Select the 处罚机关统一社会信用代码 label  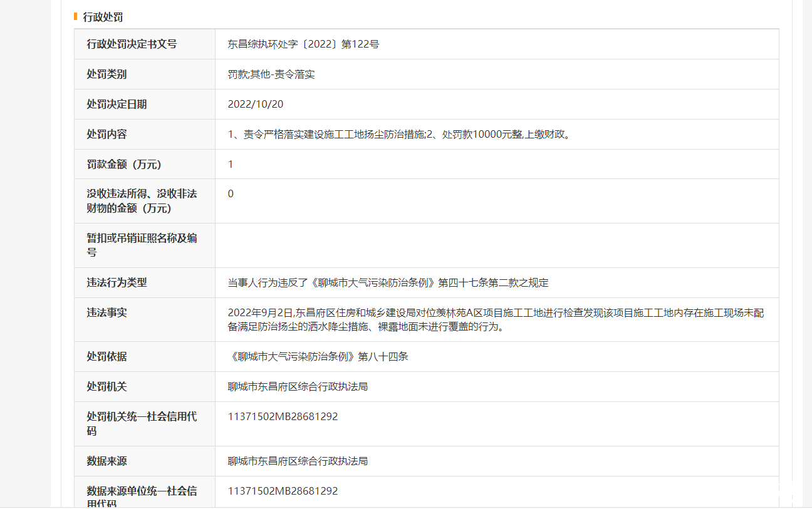click(x=142, y=424)
